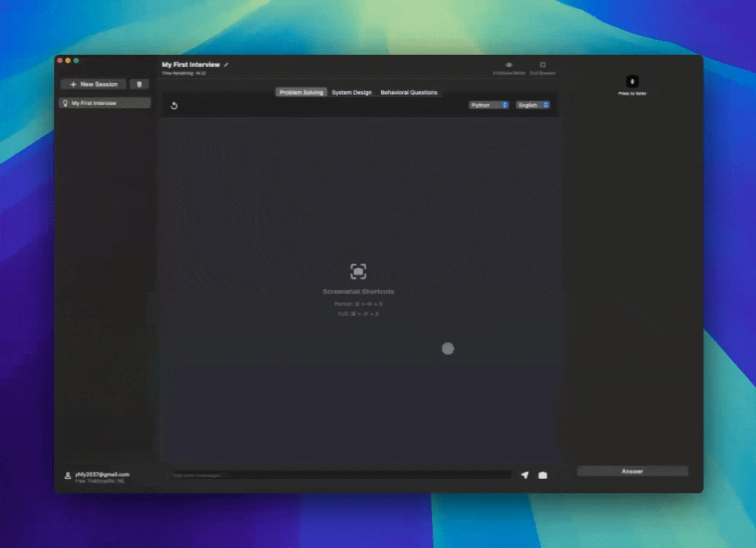Click the account icon next to yhfy2037@gmail.com

pos(67,475)
